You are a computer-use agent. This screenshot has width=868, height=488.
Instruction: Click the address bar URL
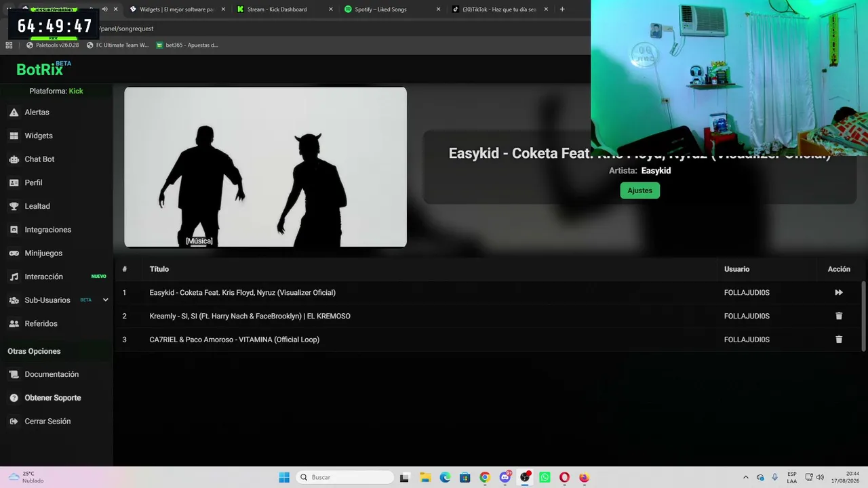(127, 28)
